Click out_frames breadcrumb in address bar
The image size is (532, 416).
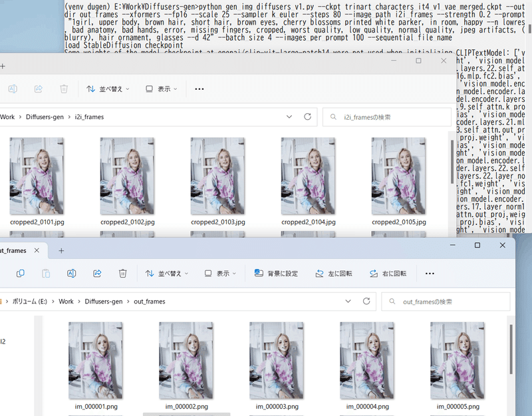point(149,302)
